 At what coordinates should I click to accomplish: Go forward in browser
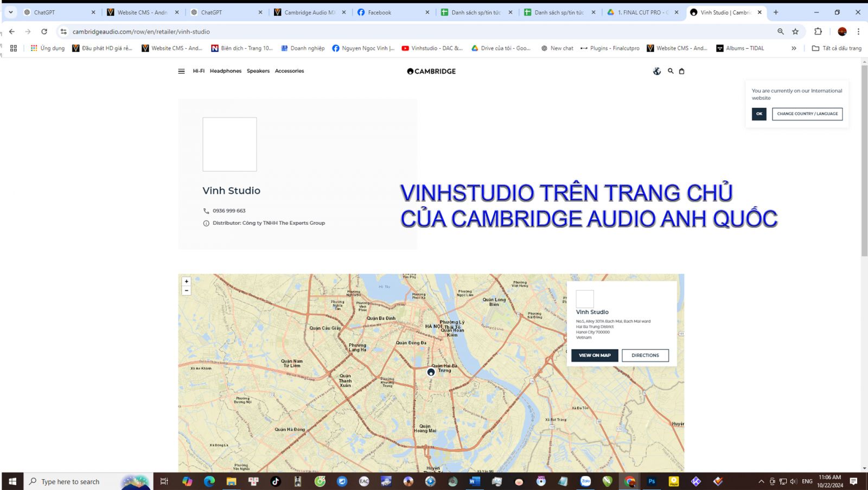pyautogui.click(x=28, y=31)
